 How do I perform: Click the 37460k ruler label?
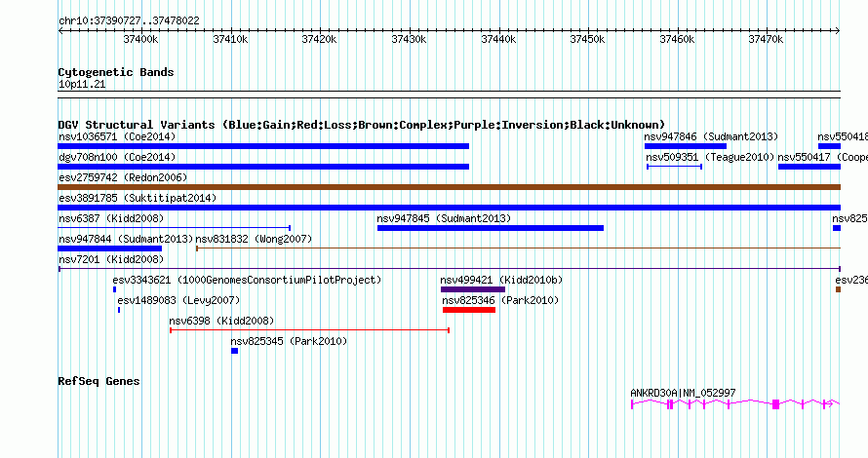677,39
